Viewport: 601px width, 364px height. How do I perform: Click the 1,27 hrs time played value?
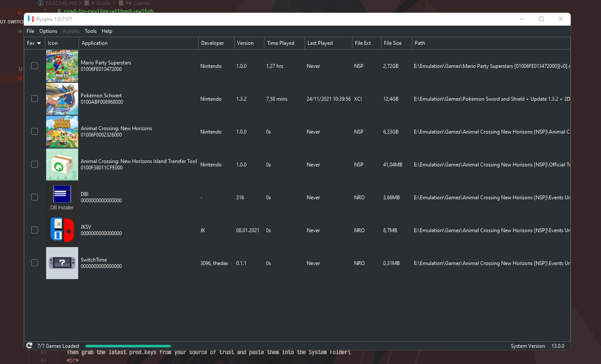(x=275, y=66)
